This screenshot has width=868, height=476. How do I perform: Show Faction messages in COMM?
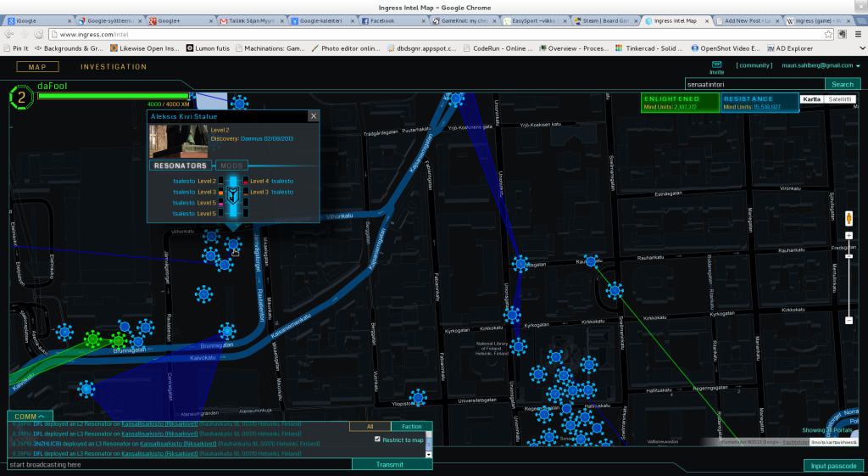point(411,426)
